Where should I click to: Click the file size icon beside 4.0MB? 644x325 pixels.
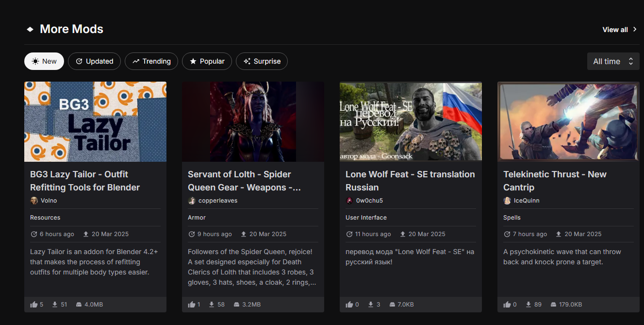[79, 305]
